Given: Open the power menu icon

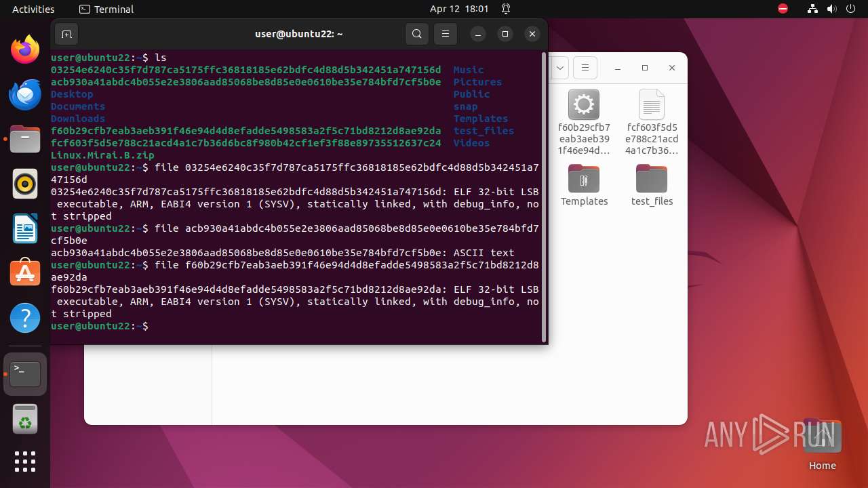Looking at the screenshot, I should tap(850, 9).
